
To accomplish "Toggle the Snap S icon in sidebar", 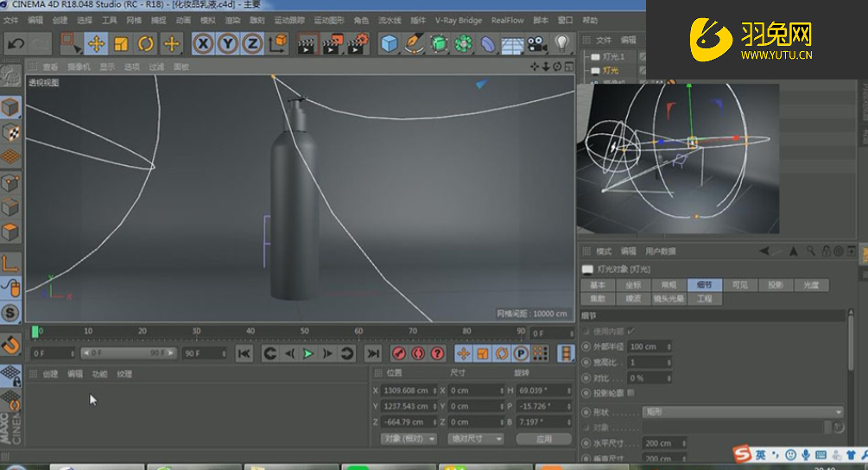I will 10,313.
